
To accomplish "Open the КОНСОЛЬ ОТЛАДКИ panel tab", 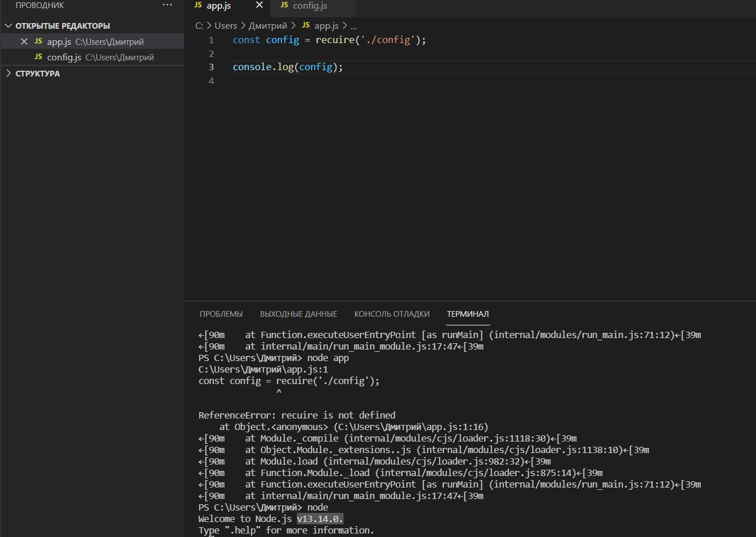I will [392, 314].
